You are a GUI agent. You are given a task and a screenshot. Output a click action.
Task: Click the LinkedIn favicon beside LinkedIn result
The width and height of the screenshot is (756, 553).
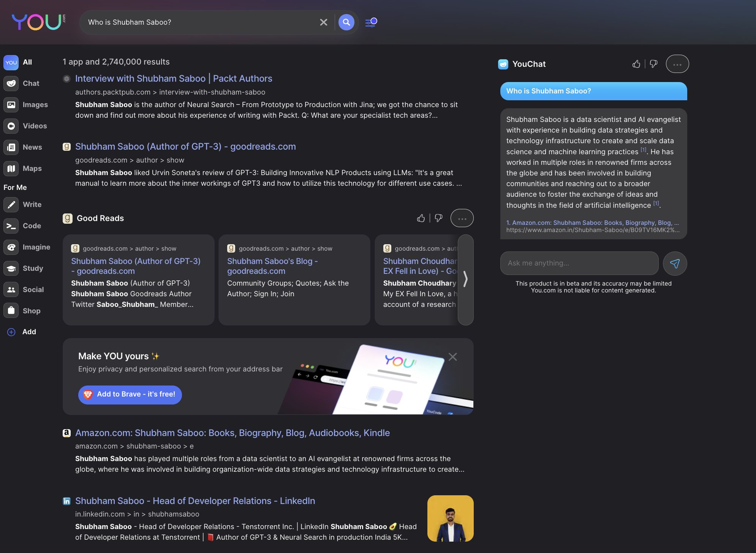[67, 501]
